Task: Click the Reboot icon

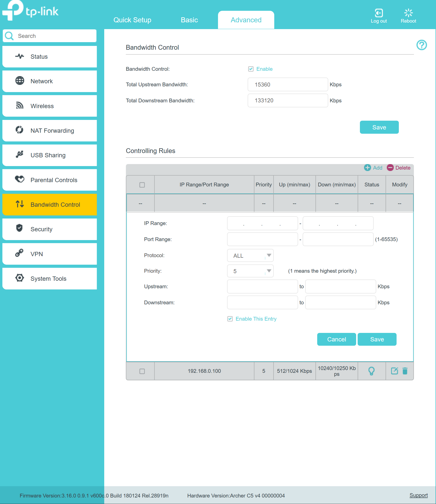Action: (408, 13)
